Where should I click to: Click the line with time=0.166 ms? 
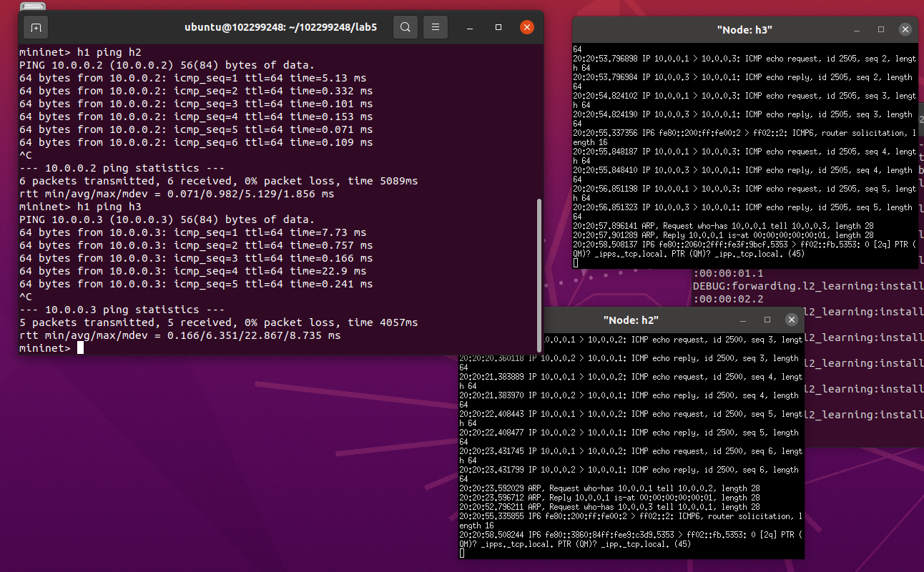point(196,258)
